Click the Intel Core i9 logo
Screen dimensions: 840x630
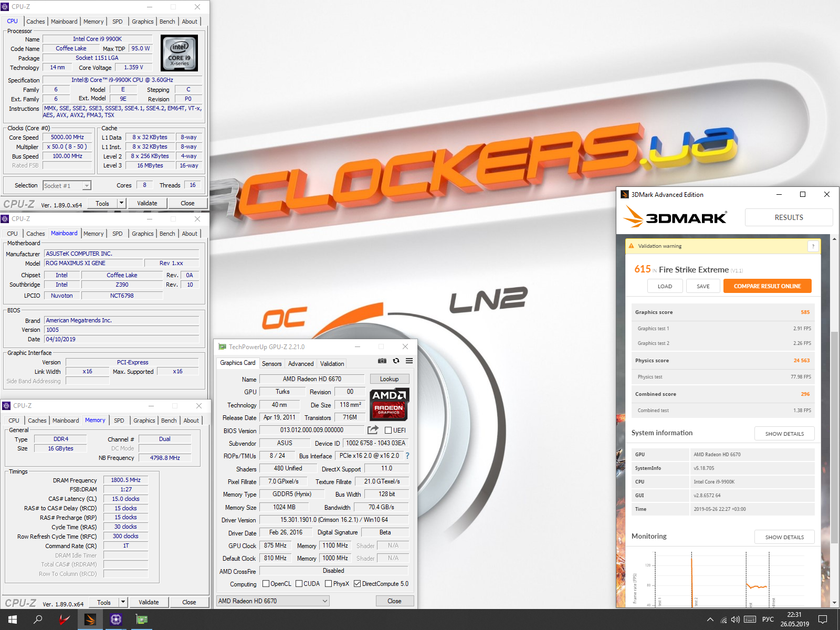click(x=179, y=53)
